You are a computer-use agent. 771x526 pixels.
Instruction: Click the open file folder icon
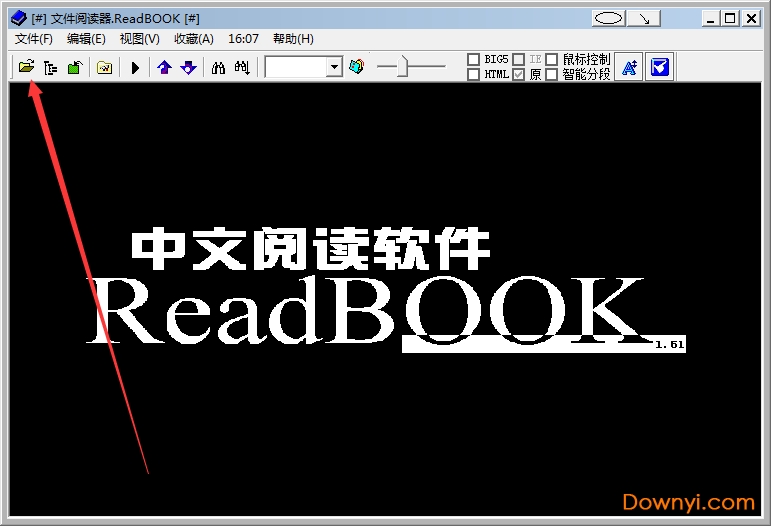[x=26, y=67]
